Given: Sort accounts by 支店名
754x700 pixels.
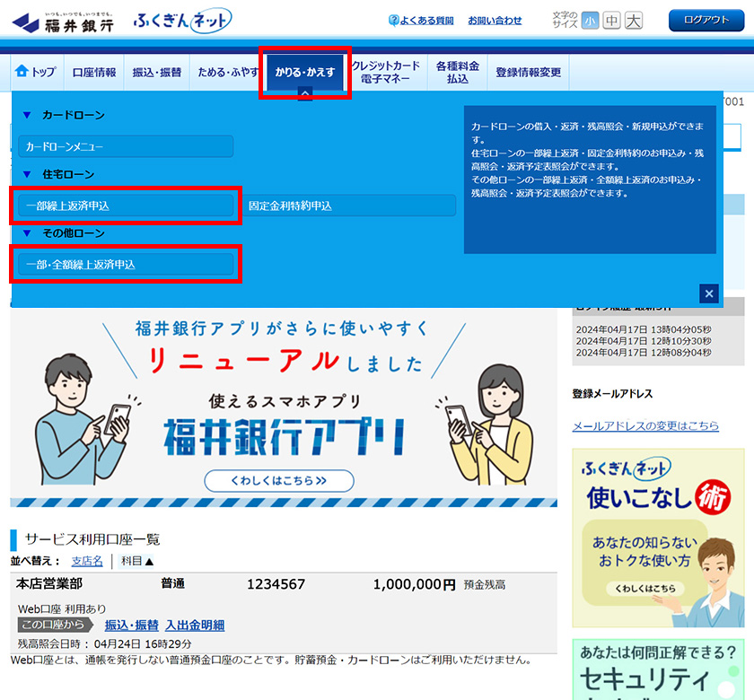Looking at the screenshot, I should point(87,561).
